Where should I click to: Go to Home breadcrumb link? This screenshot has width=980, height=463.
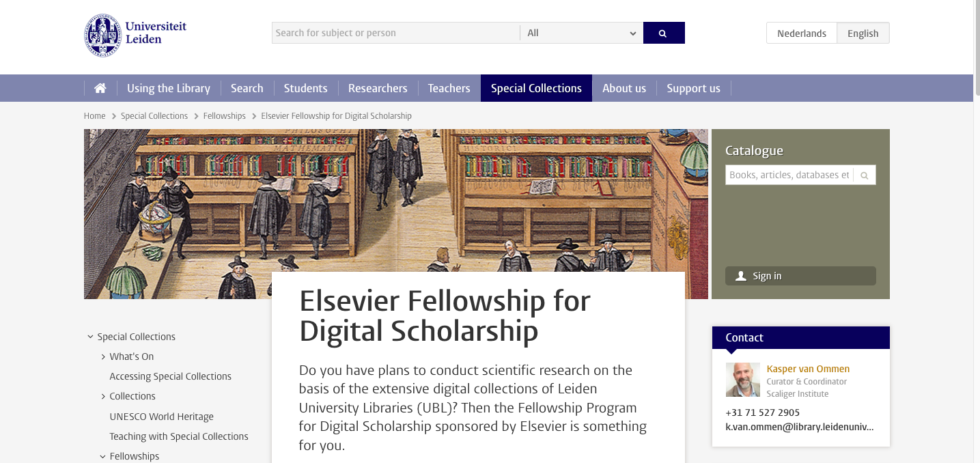tap(95, 116)
